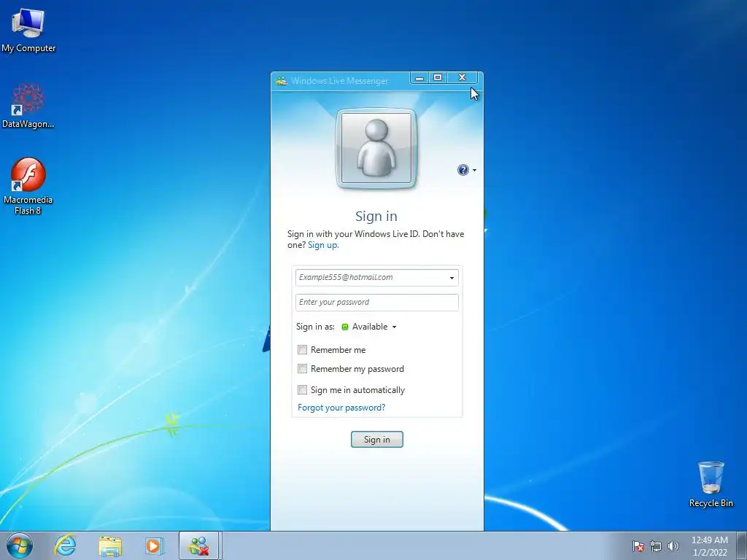Click the 'Sign in as:' label
747x560 pixels.
[x=315, y=327]
